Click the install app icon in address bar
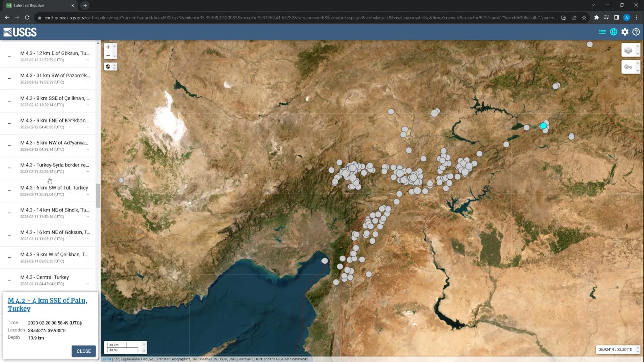644x362 pixels. coord(563,17)
